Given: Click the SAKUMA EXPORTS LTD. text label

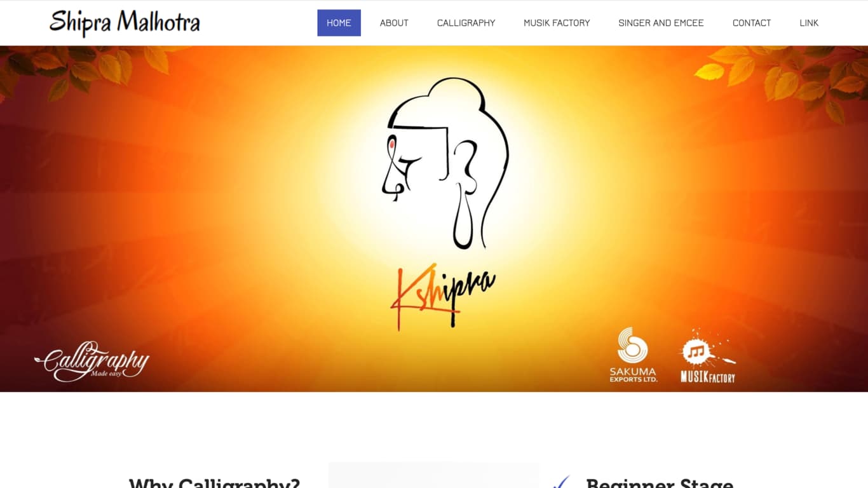Looking at the screenshot, I should click(x=634, y=375).
